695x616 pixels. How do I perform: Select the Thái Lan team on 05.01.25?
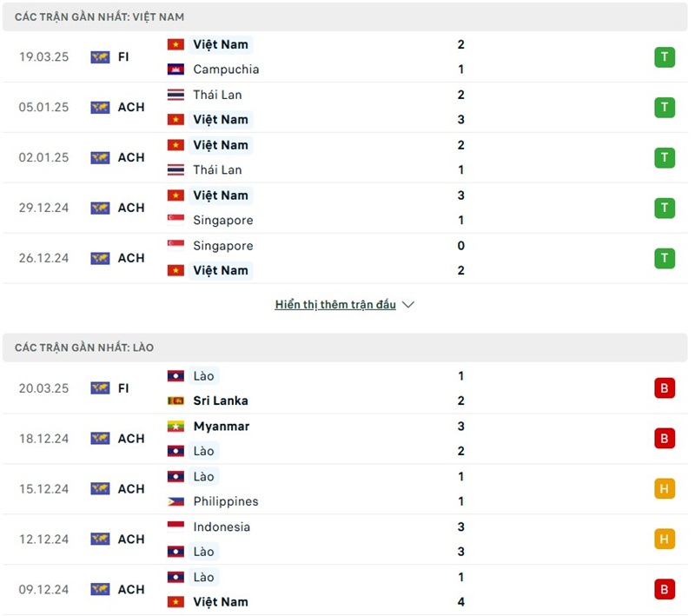click(x=217, y=95)
